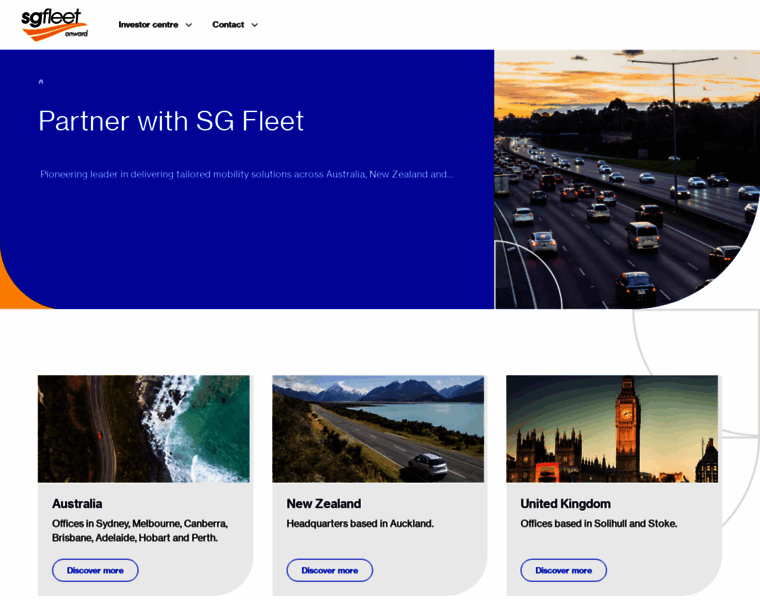760x600 pixels.
Task: Click Headquarters based in Auckland text
Action: click(360, 524)
